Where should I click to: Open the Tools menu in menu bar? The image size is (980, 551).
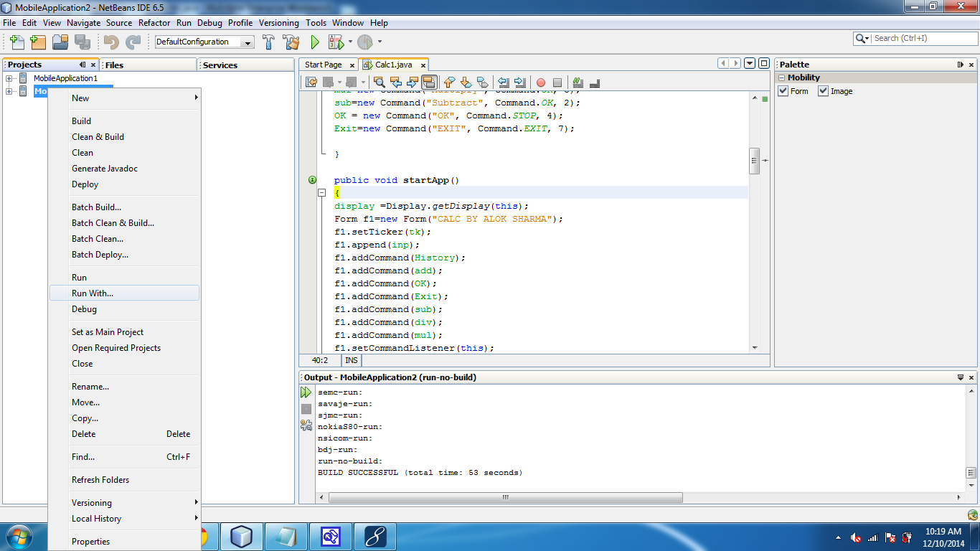pyautogui.click(x=316, y=23)
